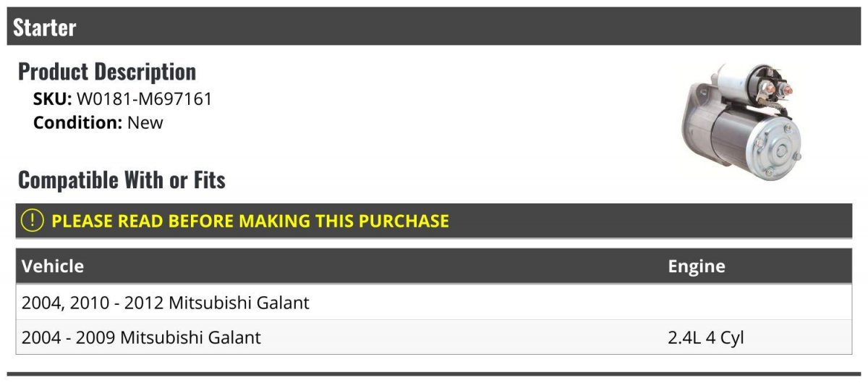Click the Condition label

[x=78, y=122]
